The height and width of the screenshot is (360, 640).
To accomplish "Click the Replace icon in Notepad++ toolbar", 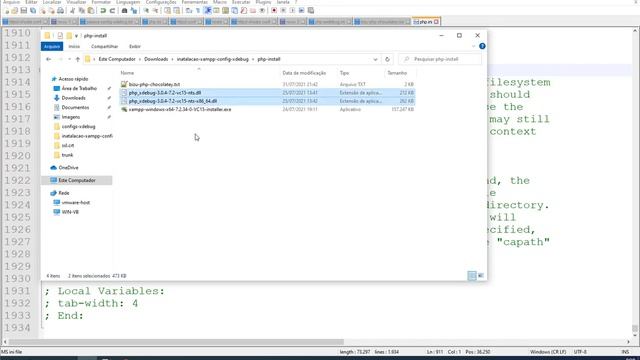I will [x=133, y=11].
